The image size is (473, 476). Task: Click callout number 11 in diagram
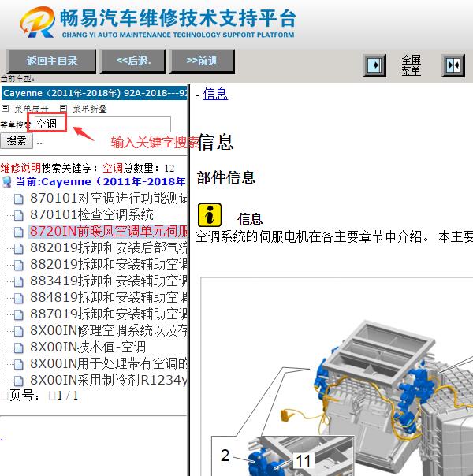point(303,461)
